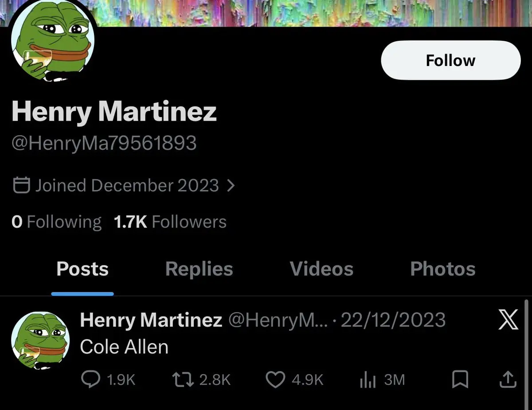
Task: Click the reply speech bubble icon
Action: [x=90, y=380]
